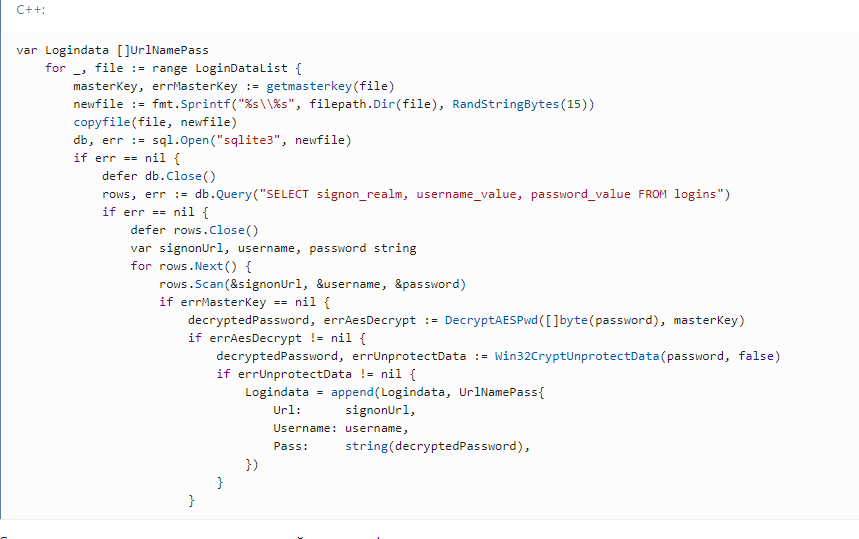Click the sql.Open "sqlite3" line
This screenshot has height=539, width=859.
pos(212,140)
